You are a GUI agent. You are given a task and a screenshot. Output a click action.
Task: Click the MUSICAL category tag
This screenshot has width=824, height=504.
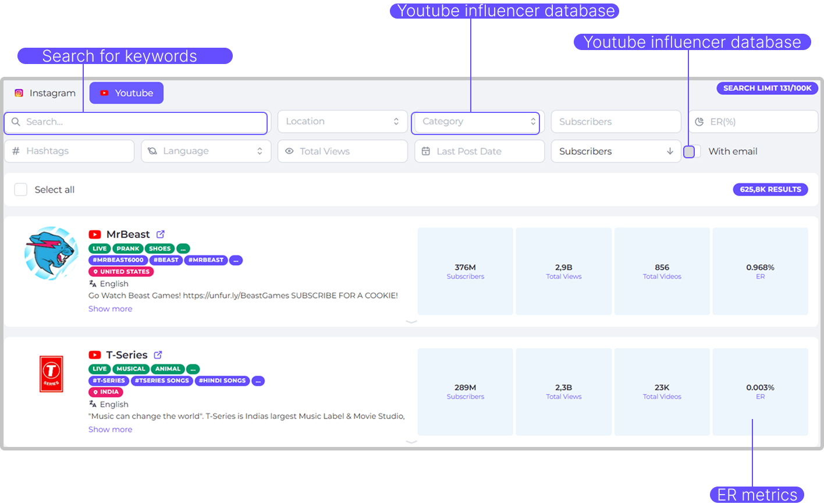[131, 369]
